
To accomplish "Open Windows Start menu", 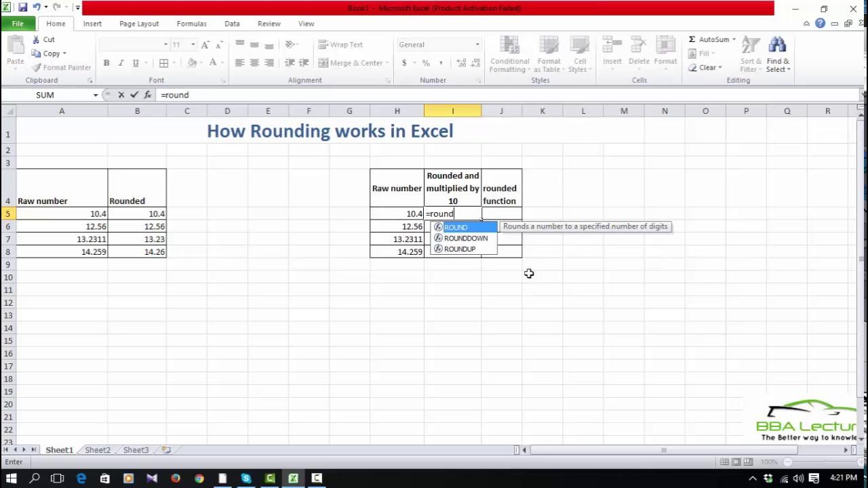I will point(12,479).
